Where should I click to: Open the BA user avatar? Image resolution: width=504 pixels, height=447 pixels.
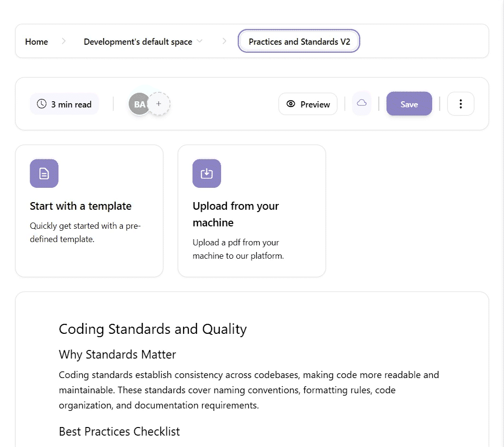tap(139, 104)
